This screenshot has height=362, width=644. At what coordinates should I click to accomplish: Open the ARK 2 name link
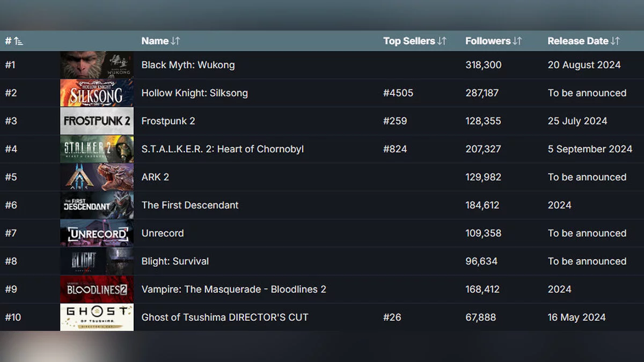[155, 177]
